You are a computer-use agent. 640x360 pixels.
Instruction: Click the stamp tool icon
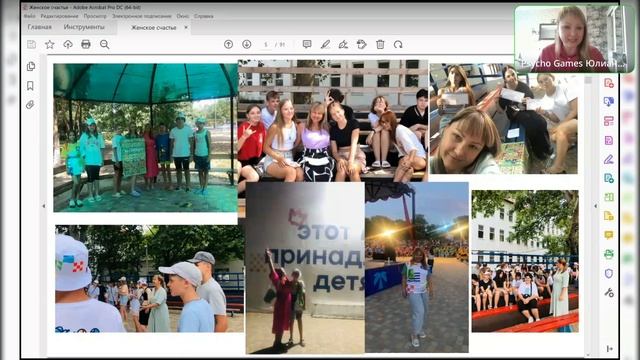362,44
